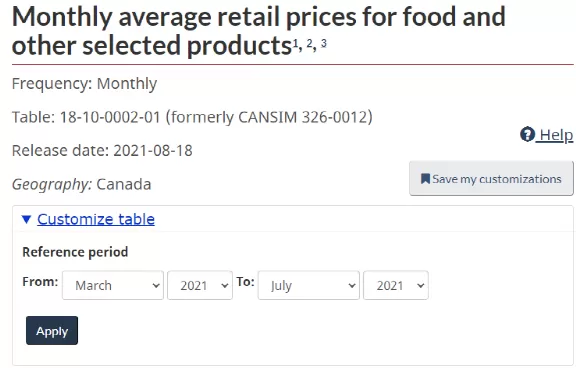Screen dimensions: 576x368
Task: Click the bookmark icon on Save button
Action: tap(425, 179)
